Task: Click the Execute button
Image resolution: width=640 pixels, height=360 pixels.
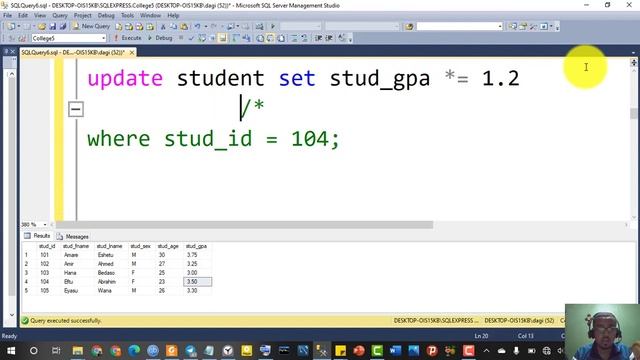Action: click(x=127, y=38)
